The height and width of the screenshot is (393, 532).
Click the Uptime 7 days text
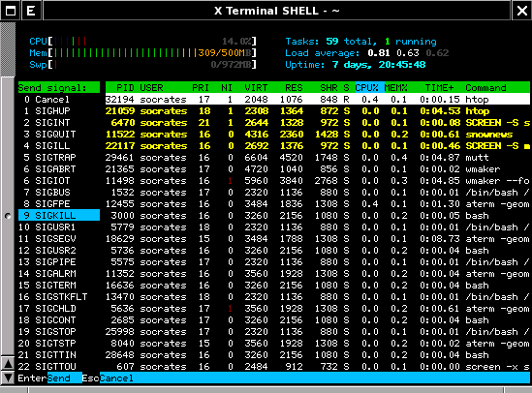point(356,65)
